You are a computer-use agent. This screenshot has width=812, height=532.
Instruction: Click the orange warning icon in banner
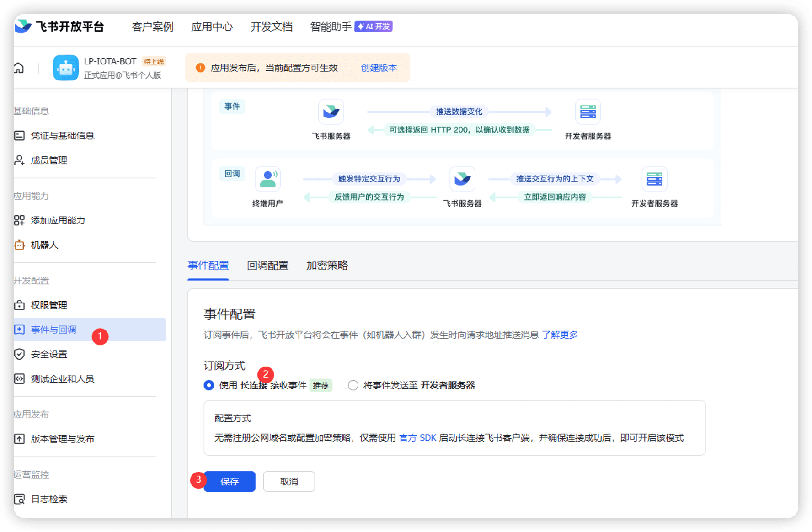(200, 68)
